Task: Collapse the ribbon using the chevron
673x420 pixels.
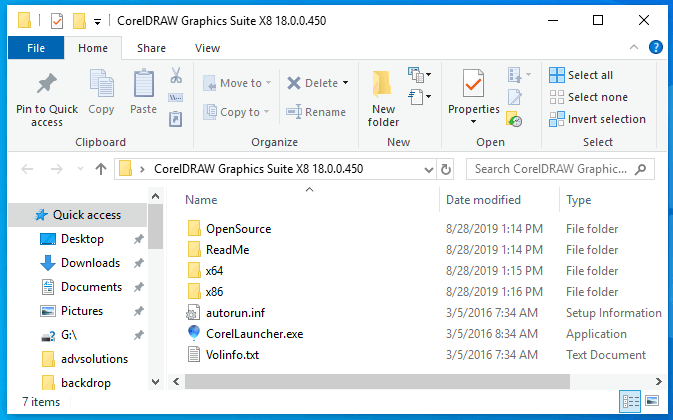Action: (637, 47)
